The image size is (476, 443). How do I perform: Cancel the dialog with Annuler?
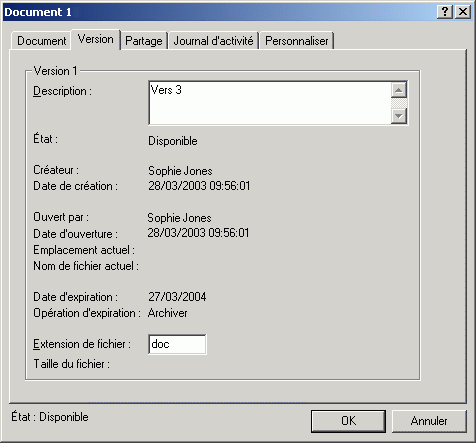[429, 421]
